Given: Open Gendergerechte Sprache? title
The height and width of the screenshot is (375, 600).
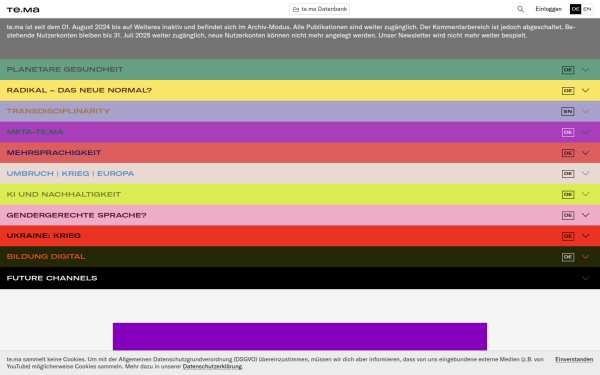Looking at the screenshot, I should 76,215.
